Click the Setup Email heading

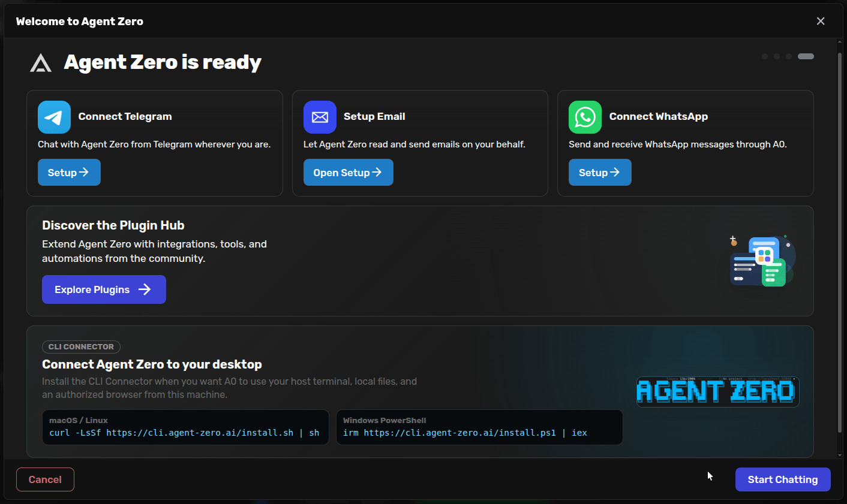tap(374, 117)
